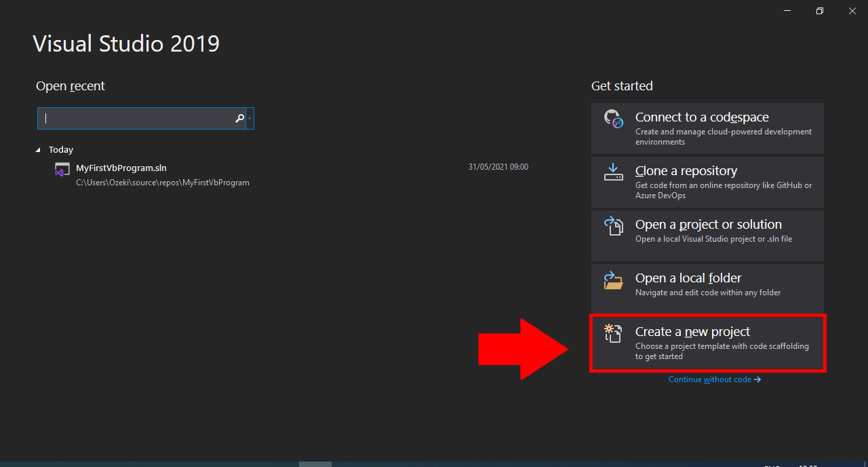Click description 'Open a local Visual Studio project or .sln file'
This screenshot has height=467, width=868.
point(713,239)
